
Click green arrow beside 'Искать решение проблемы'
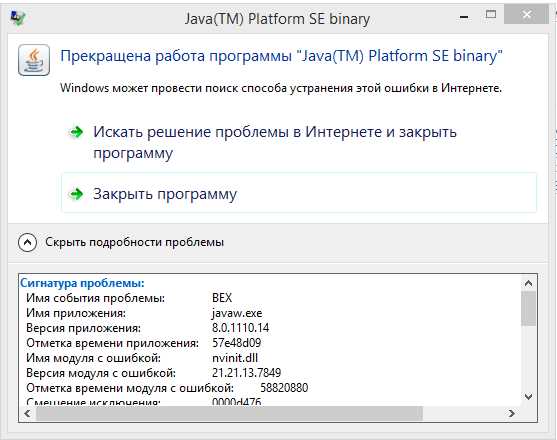(x=76, y=132)
